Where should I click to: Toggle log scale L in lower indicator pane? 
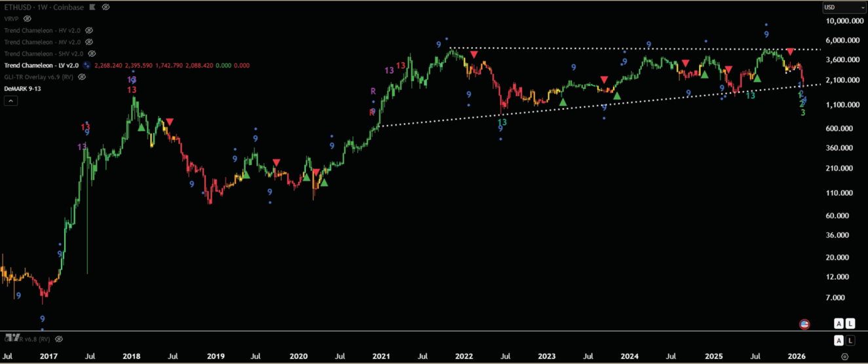click(850, 340)
